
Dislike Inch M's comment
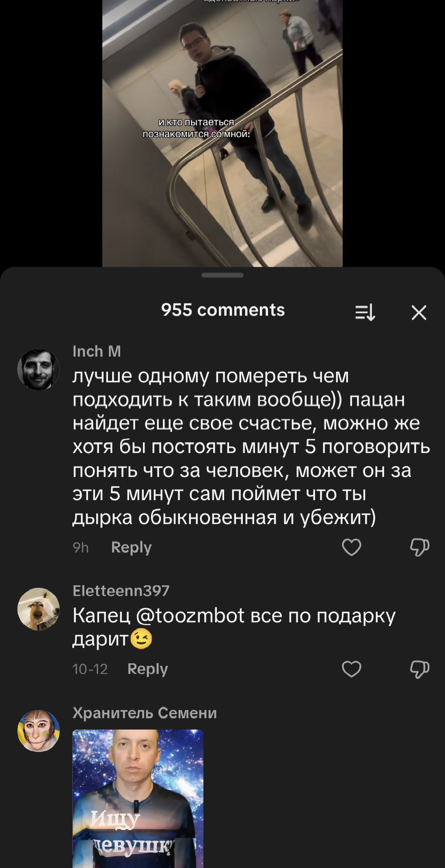[x=419, y=547]
